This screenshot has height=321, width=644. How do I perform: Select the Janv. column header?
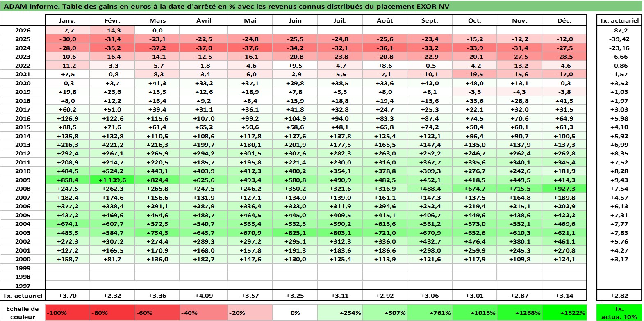tap(67, 20)
